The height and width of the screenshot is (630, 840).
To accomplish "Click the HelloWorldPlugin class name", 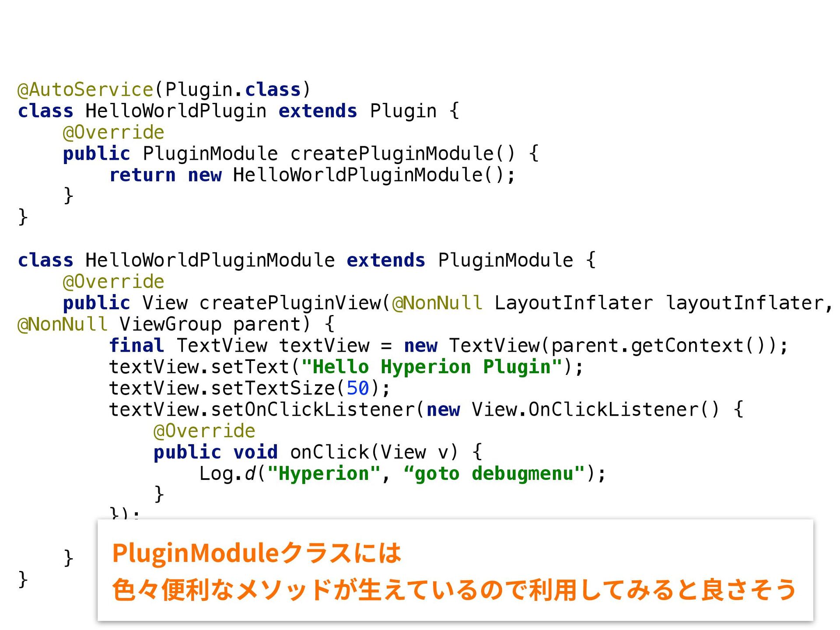I will tap(175, 111).
